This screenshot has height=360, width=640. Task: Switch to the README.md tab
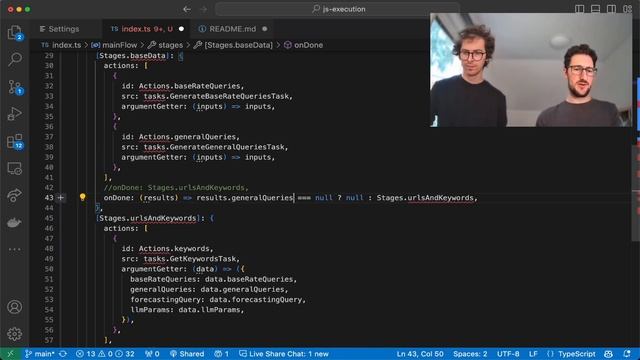tap(232, 29)
